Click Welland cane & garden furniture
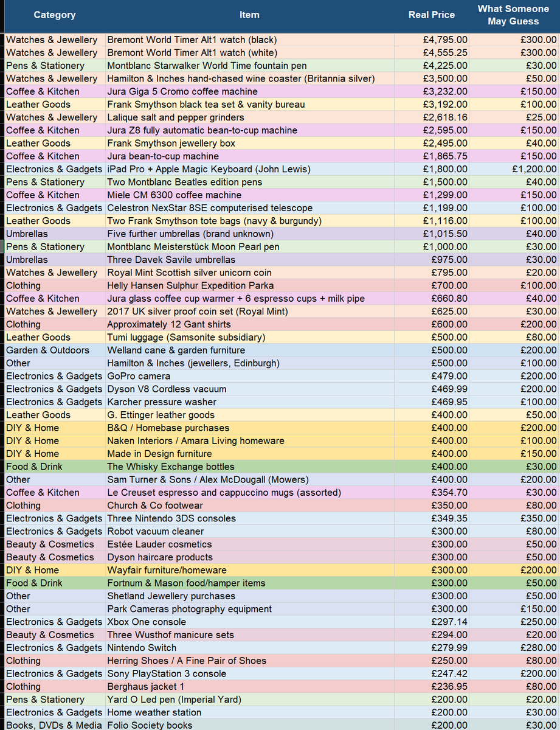This screenshot has width=560, height=730. (x=250, y=350)
